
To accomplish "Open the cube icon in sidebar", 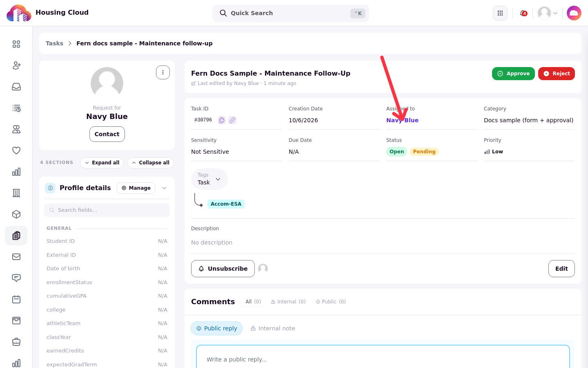I will tap(16, 214).
